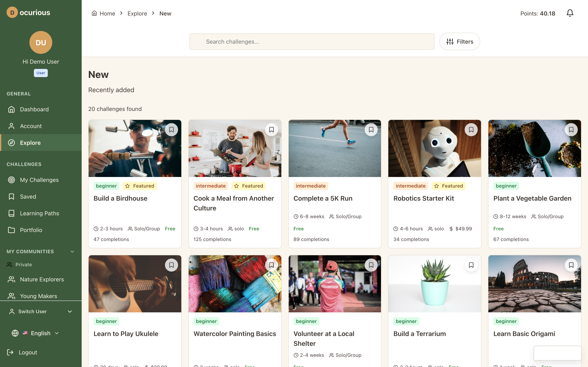This screenshot has height=367, width=588.
Task: Collapse the MY COMMUNITIES section
Action: pyautogui.click(x=72, y=251)
